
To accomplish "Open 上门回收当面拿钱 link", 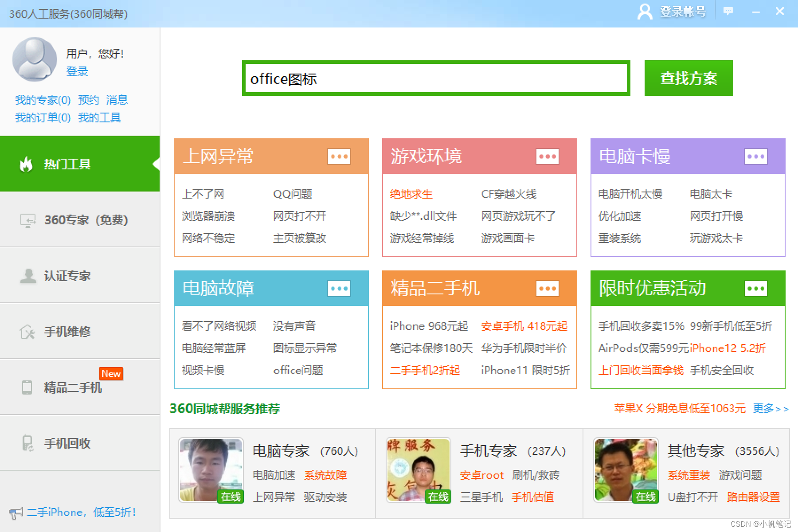I will coord(641,370).
